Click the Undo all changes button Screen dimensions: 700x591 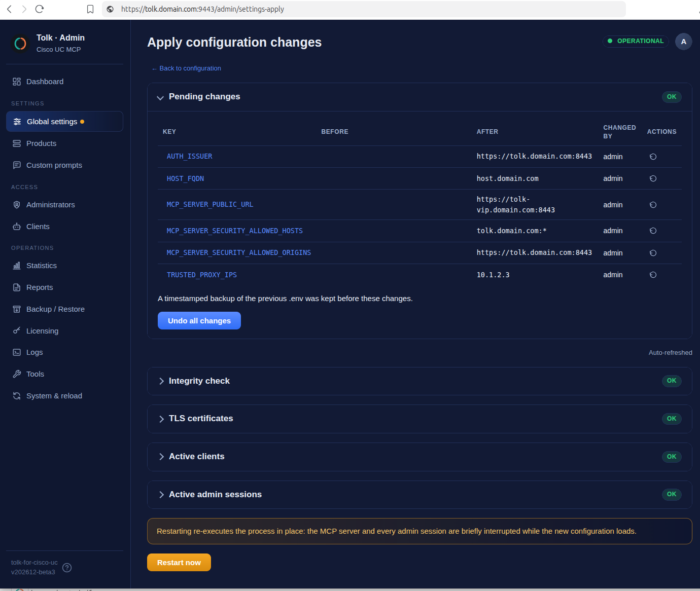point(199,321)
